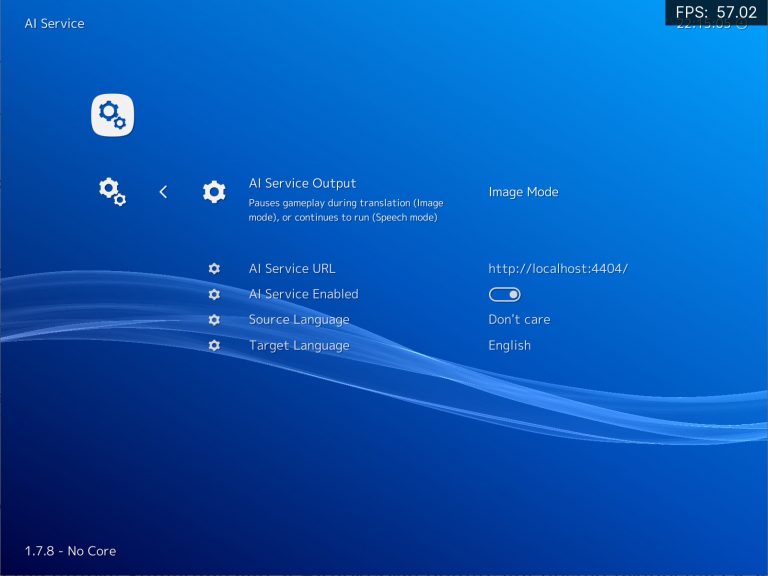Screen dimensions: 768x576
Task: Click the gear icon beside Target Language
Action: (214, 345)
